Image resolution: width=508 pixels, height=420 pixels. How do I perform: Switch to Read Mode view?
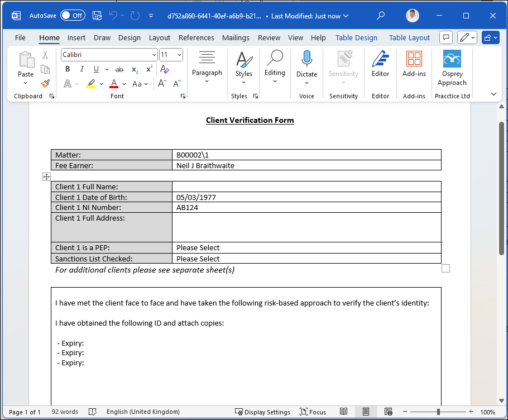click(x=343, y=412)
